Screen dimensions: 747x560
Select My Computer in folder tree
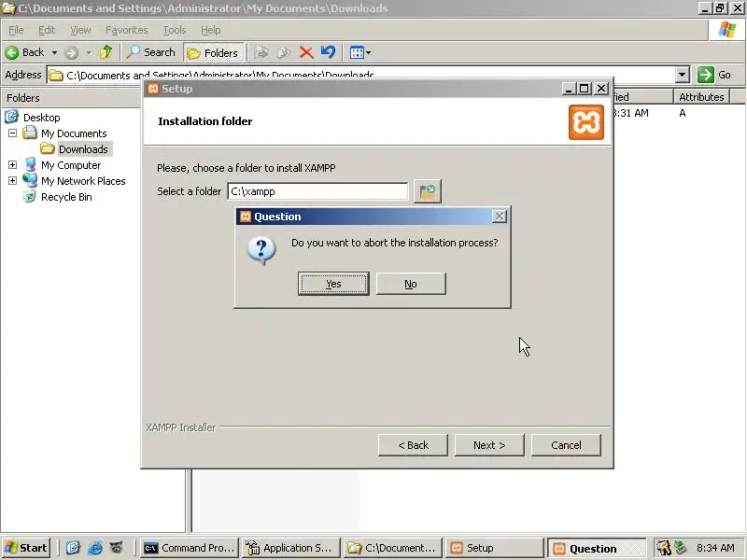pyautogui.click(x=71, y=165)
